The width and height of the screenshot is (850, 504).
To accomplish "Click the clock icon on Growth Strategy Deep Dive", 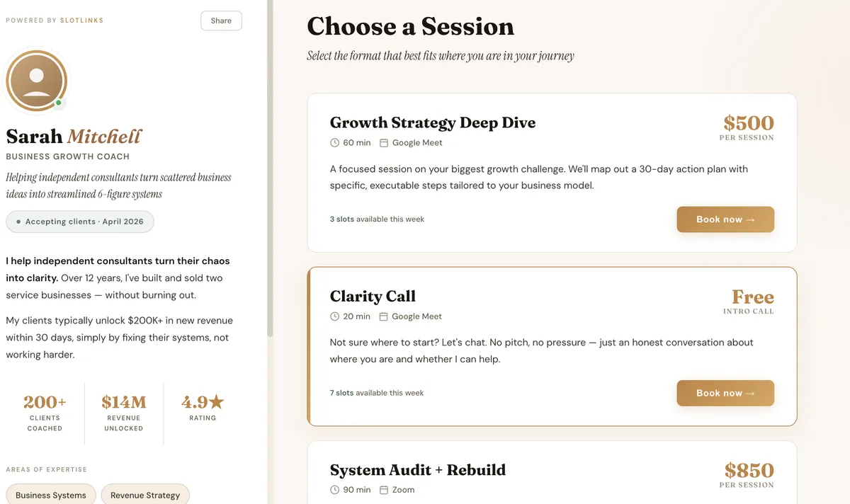I will point(335,143).
